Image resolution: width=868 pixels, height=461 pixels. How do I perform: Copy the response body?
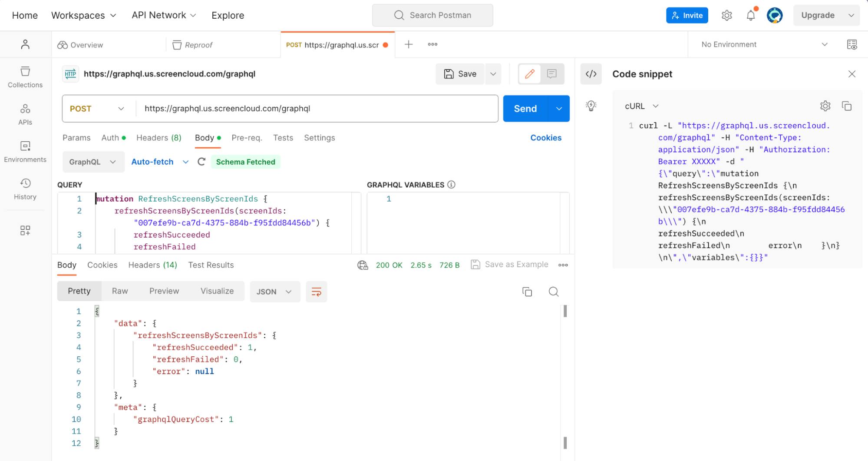pyautogui.click(x=527, y=292)
